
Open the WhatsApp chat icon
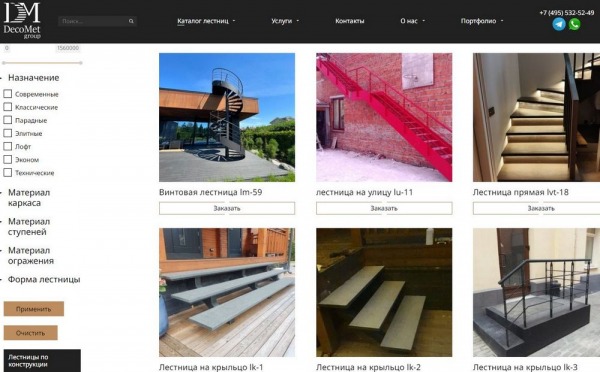coord(574,24)
